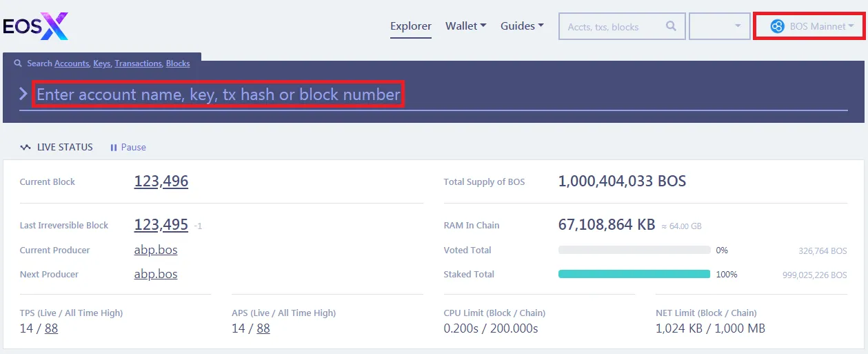The height and width of the screenshot is (354, 868).
Task: Open Next Producer abp.bos
Action: [156, 274]
